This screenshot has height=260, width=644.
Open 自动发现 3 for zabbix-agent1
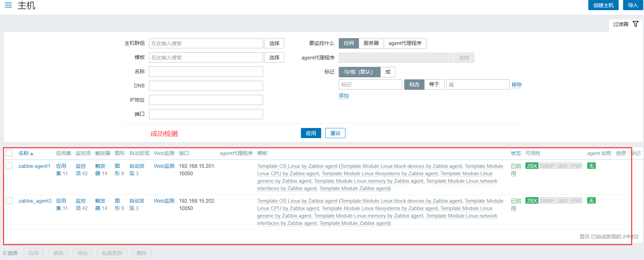click(137, 170)
